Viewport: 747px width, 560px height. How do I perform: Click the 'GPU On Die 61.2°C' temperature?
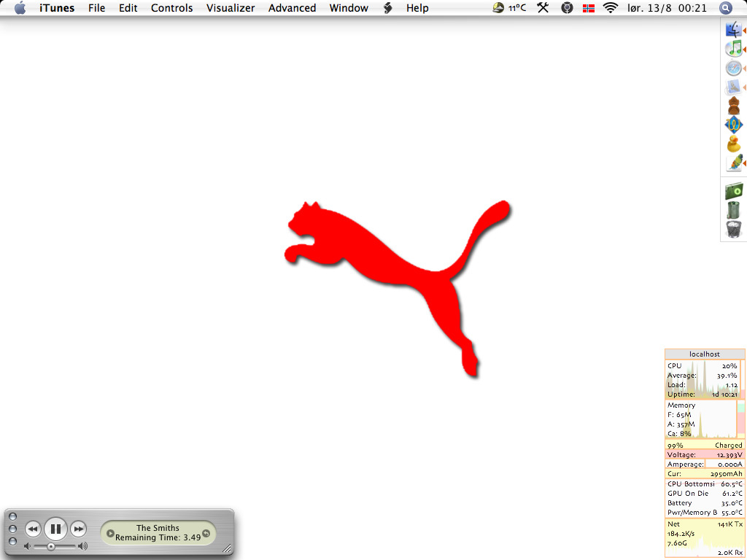(705, 494)
